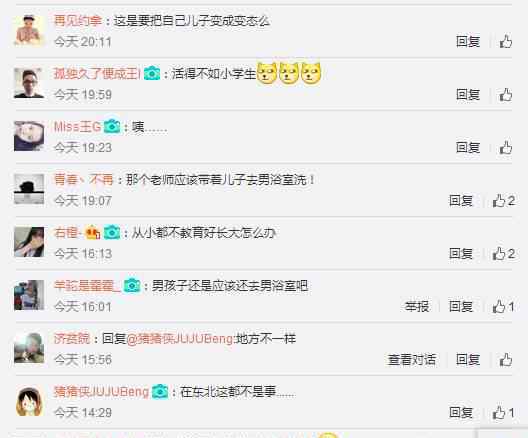Like the 地方不一样 reply comment
The height and width of the screenshot is (438, 528).
pyautogui.click(x=506, y=360)
